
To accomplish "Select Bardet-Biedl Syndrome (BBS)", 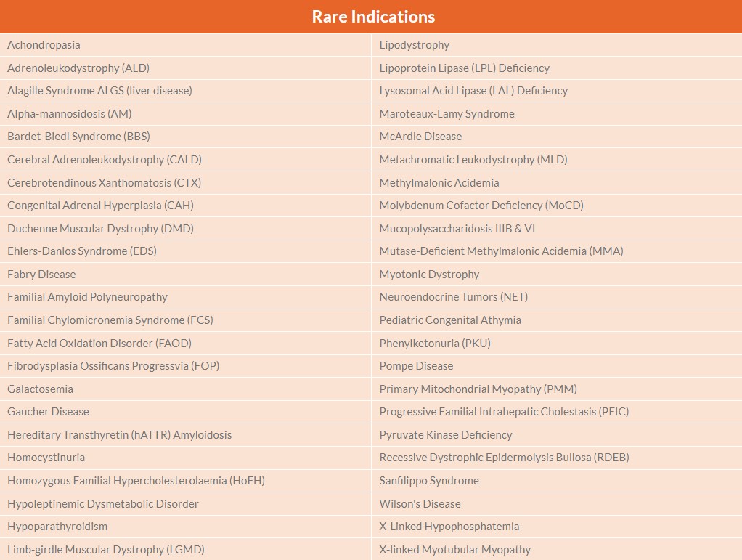I will [x=78, y=137].
